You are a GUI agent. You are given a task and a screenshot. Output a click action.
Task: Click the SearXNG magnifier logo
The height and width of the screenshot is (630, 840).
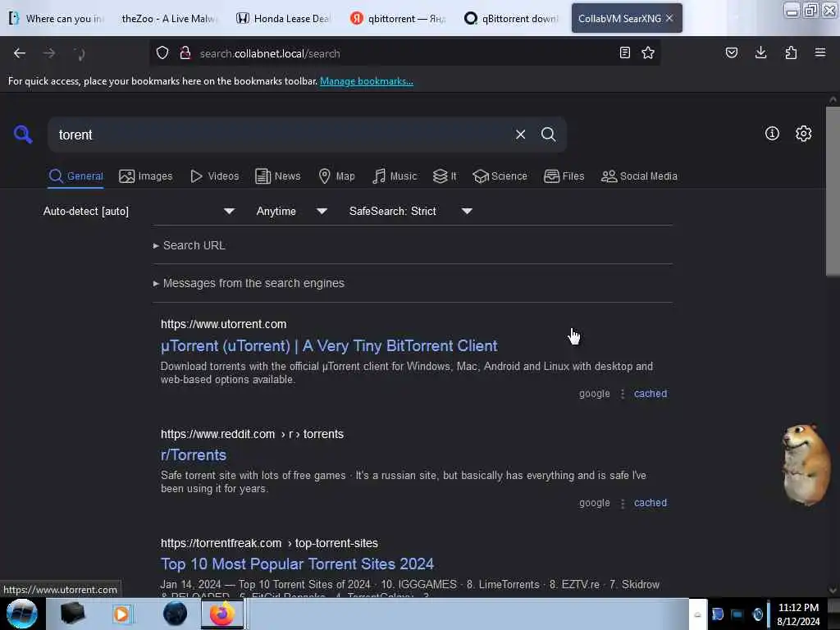coord(23,134)
